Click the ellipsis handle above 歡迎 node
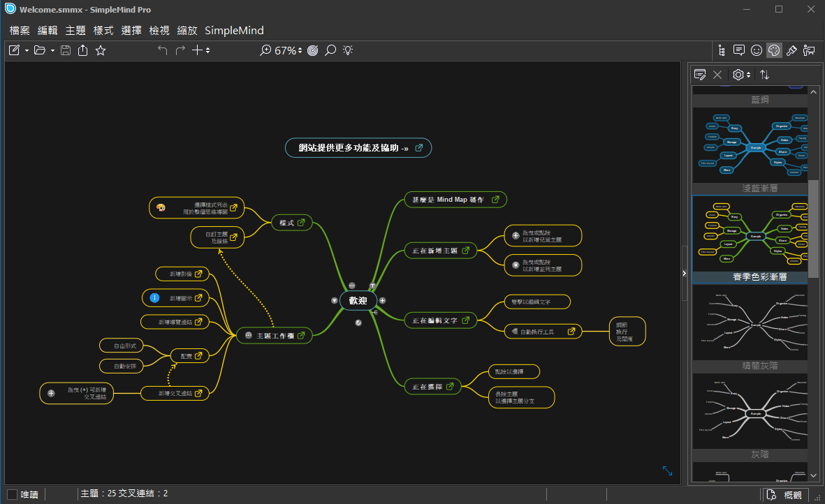The image size is (825, 504). point(352,286)
